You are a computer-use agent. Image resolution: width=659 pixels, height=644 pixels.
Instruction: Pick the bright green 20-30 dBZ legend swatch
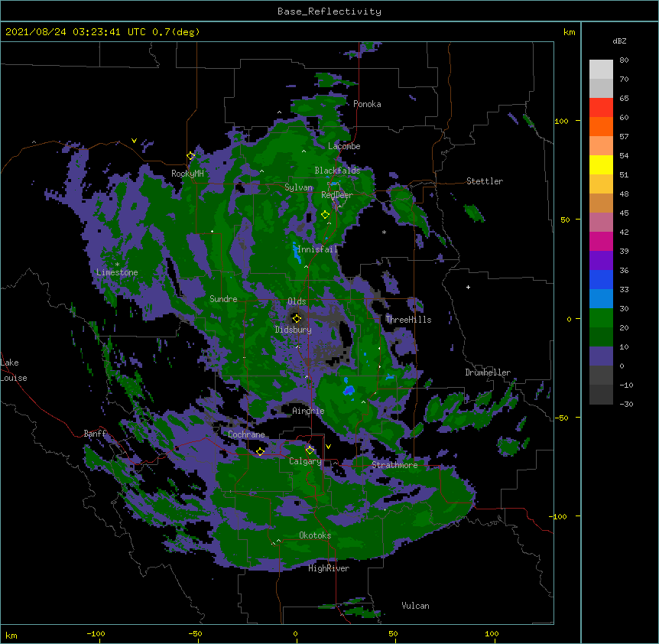click(x=601, y=318)
